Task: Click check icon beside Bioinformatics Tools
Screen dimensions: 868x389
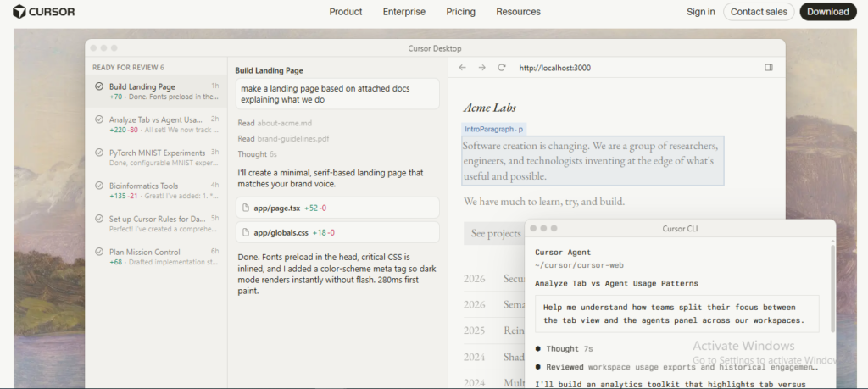Action: [99, 186]
